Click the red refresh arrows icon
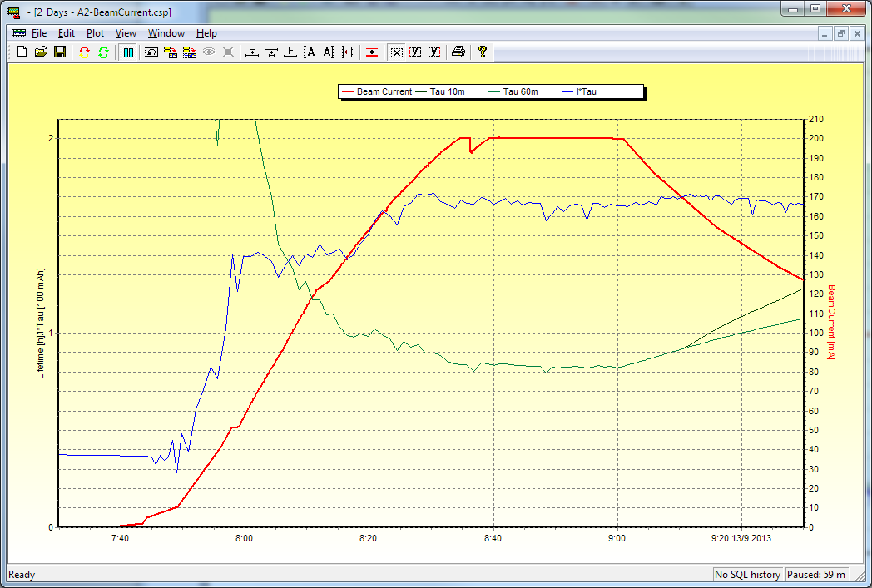Image resolution: width=872 pixels, height=588 pixels. pos(84,52)
